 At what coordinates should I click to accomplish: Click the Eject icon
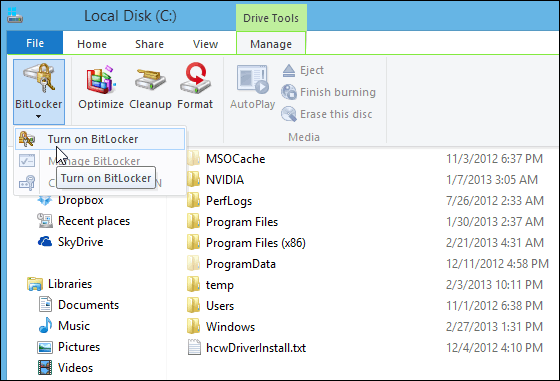click(x=289, y=70)
